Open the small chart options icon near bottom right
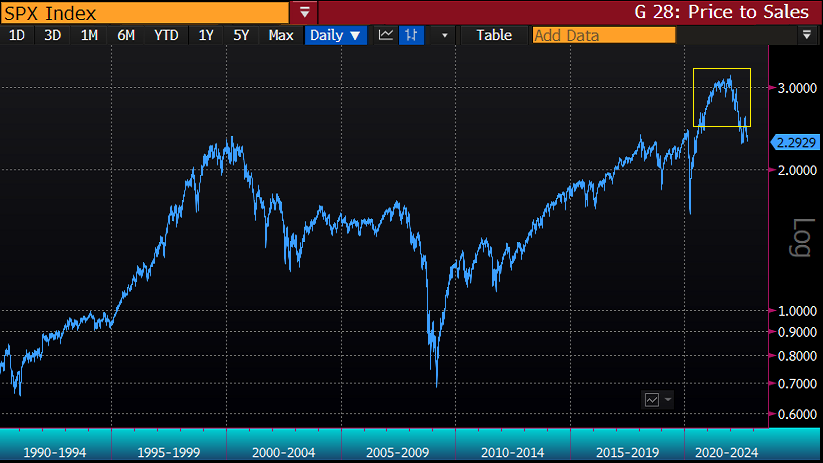Image resolution: width=823 pixels, height=463 pixels. [x=652, y=400]
